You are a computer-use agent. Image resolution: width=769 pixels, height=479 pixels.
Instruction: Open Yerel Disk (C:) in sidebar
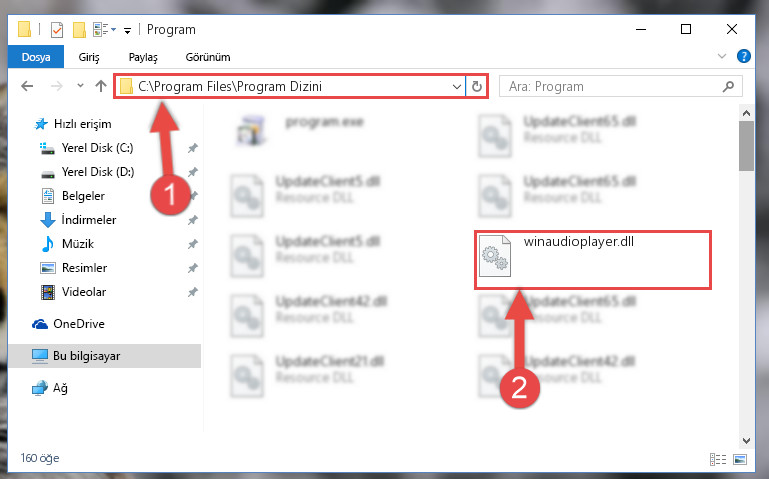click(x=97, y=148)
